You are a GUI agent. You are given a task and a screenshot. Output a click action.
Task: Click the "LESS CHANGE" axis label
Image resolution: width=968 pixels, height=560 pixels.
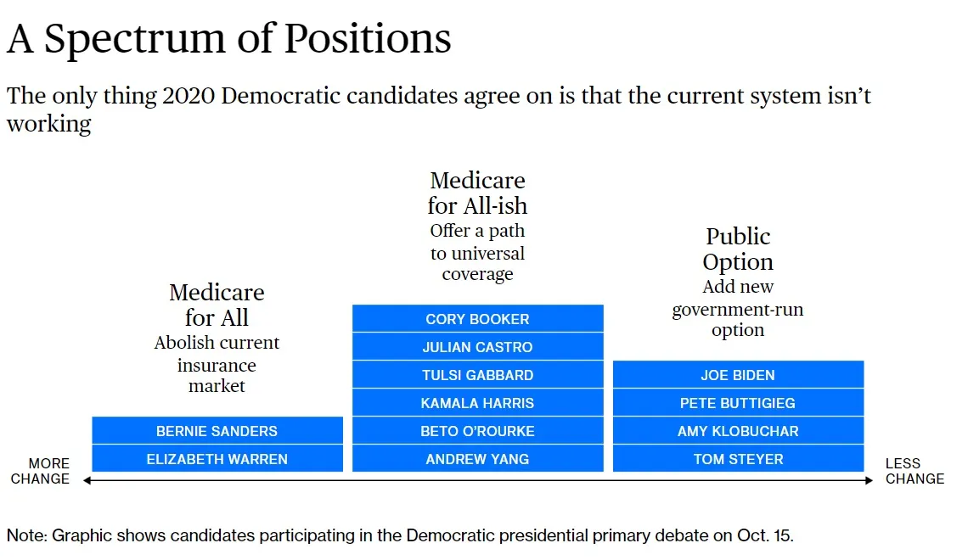pos(914,471)
